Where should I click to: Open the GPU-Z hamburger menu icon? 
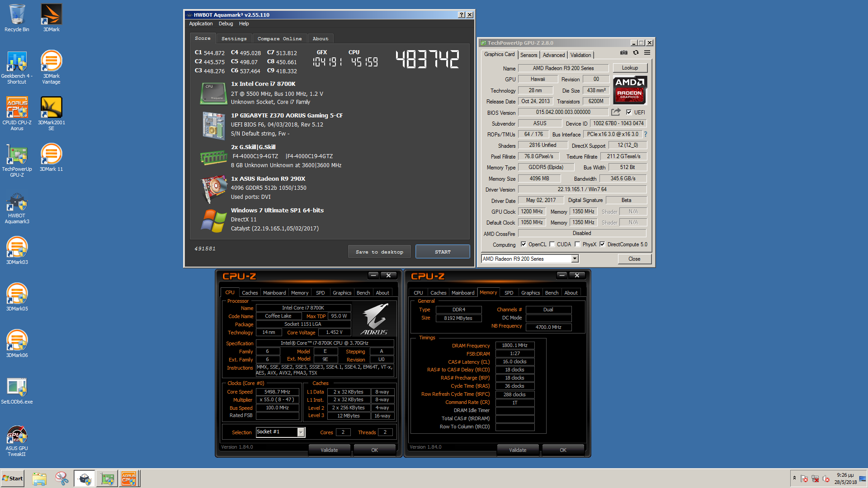coord(647,53)
